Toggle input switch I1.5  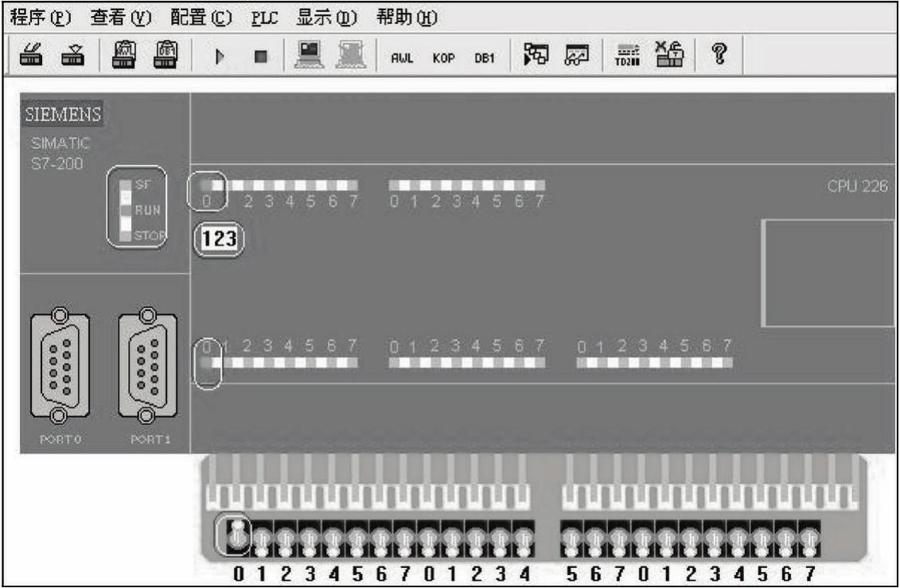[x=571, y=540]
